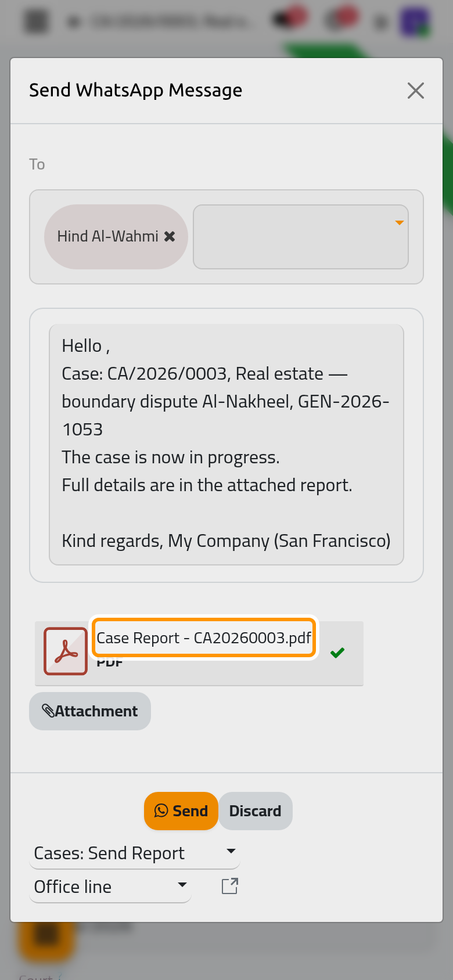Remove recipient Hind Al-Wahmi
This screenshot has width=453, height=980.
coord(170,236)
